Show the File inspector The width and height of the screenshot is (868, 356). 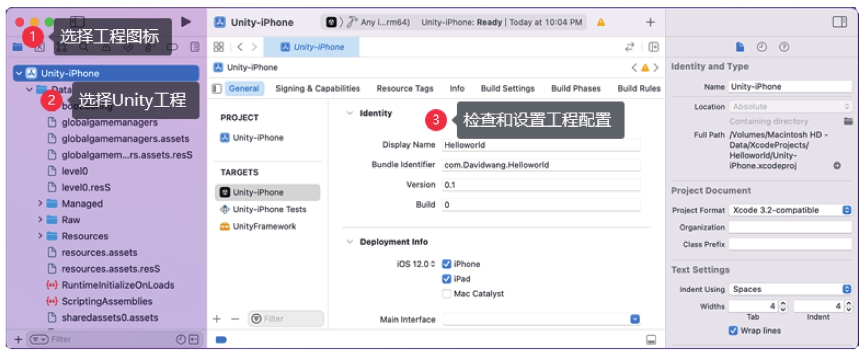(740, 47)
